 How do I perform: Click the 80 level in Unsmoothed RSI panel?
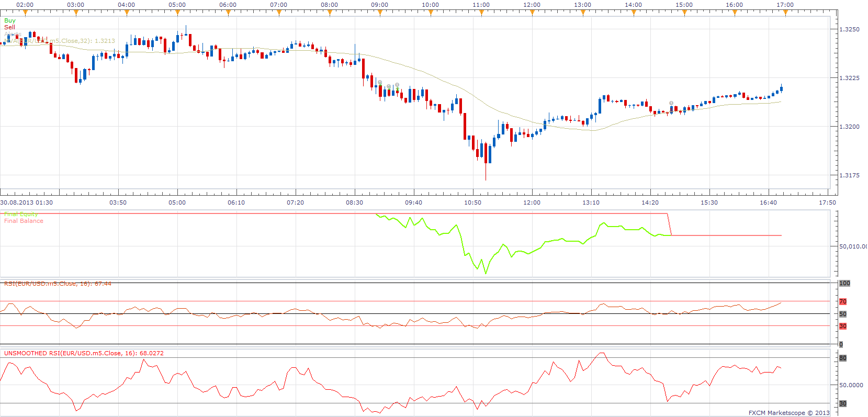tap(843, 358)
